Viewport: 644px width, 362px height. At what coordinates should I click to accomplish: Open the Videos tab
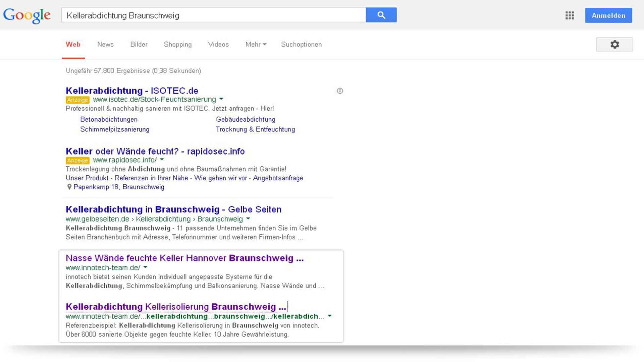pyautogui.click(x=218, y=45)
